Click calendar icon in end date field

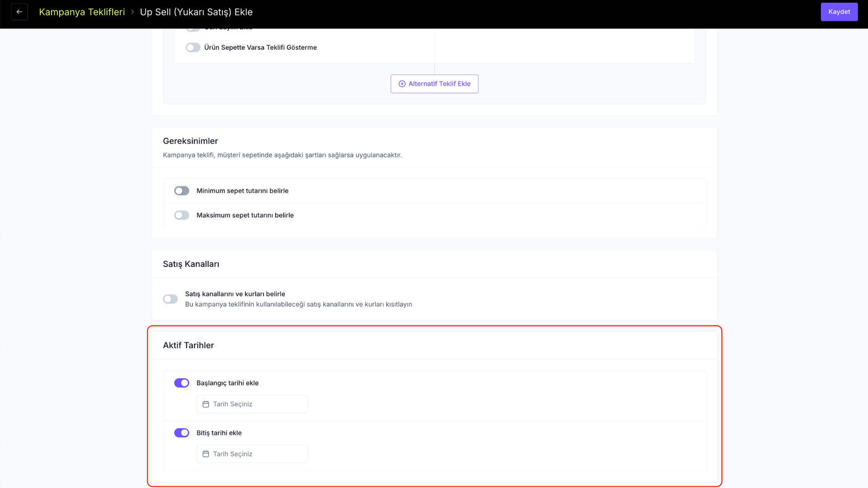click(x=206, y=454)
